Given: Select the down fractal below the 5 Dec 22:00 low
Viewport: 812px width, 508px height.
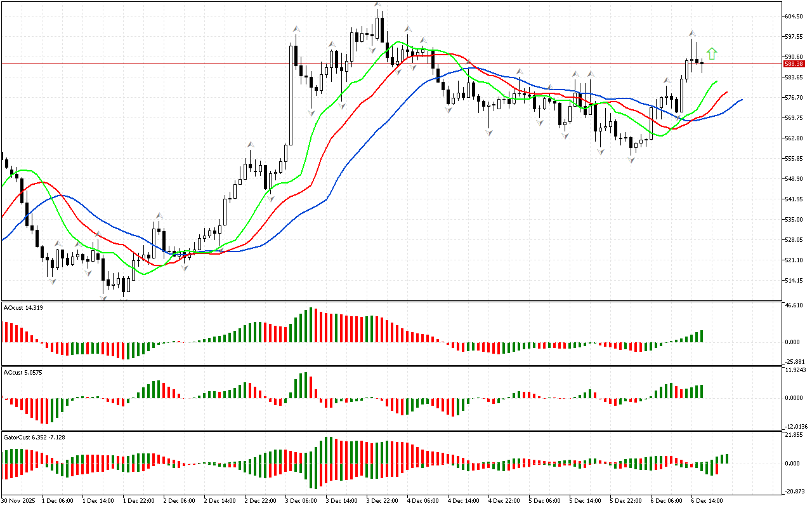Looking at the screenshot, I should (631, 161).
